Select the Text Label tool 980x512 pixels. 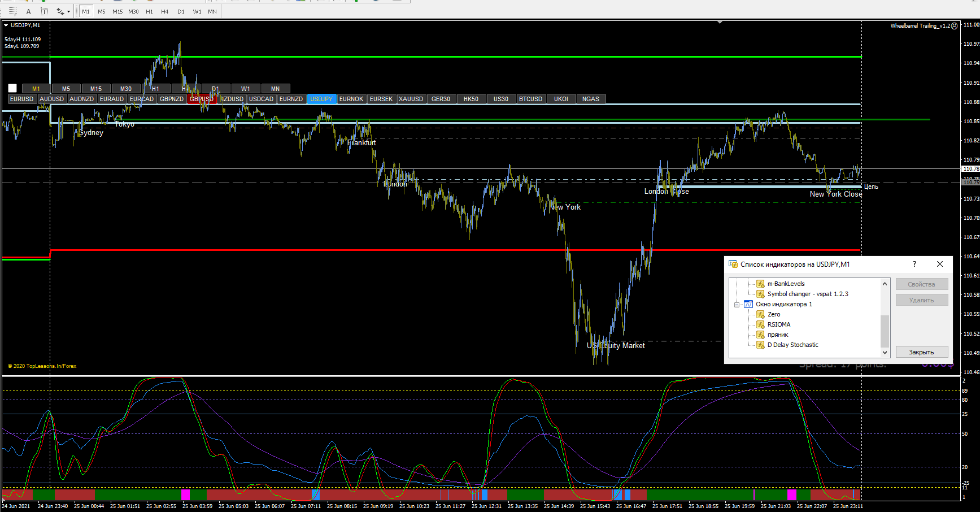tap(44, 11)
